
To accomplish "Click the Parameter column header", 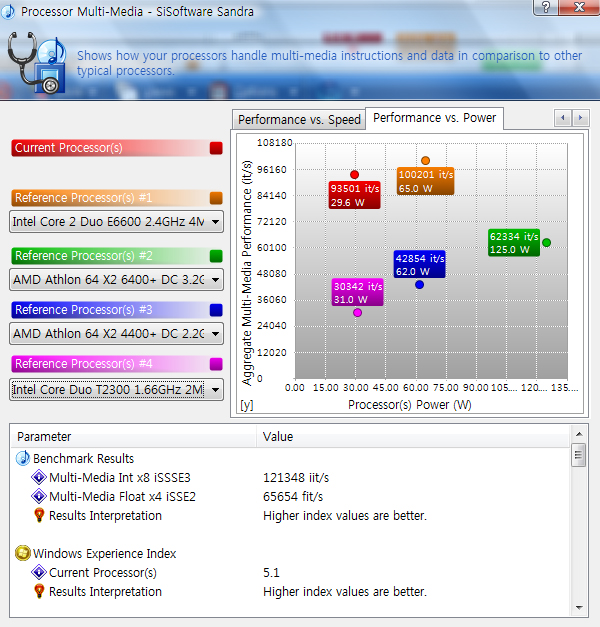I will (x=133, y=437).
